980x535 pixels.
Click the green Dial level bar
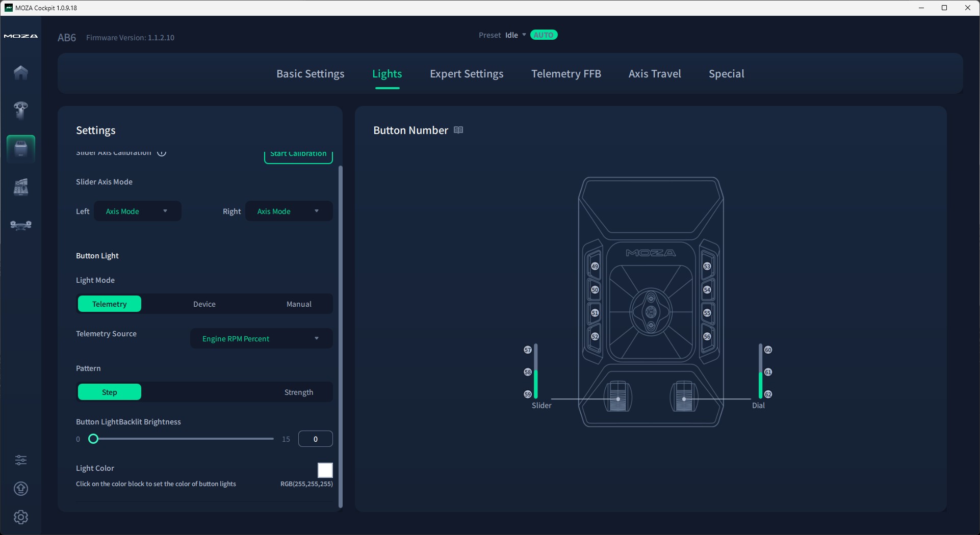(760, 385)
